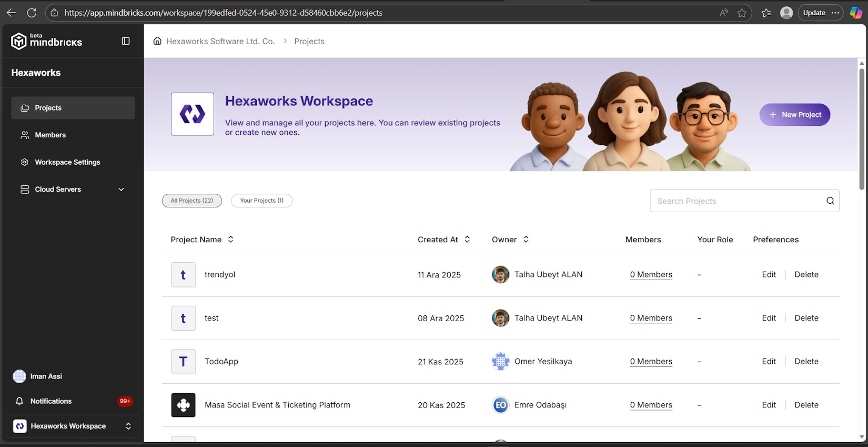Switch to Your Projects (1) filter
The image size is (868, 447).
(261, 201)
